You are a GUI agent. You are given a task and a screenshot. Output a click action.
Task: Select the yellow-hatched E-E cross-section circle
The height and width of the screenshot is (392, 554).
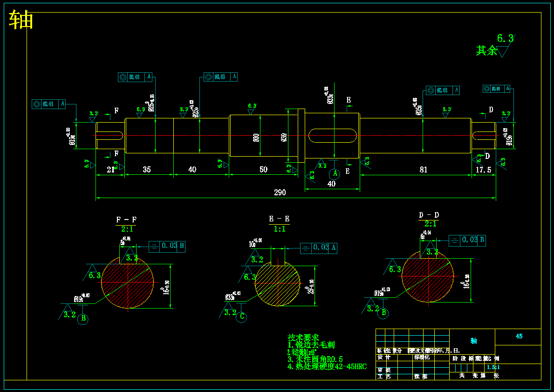pos(278,284)
